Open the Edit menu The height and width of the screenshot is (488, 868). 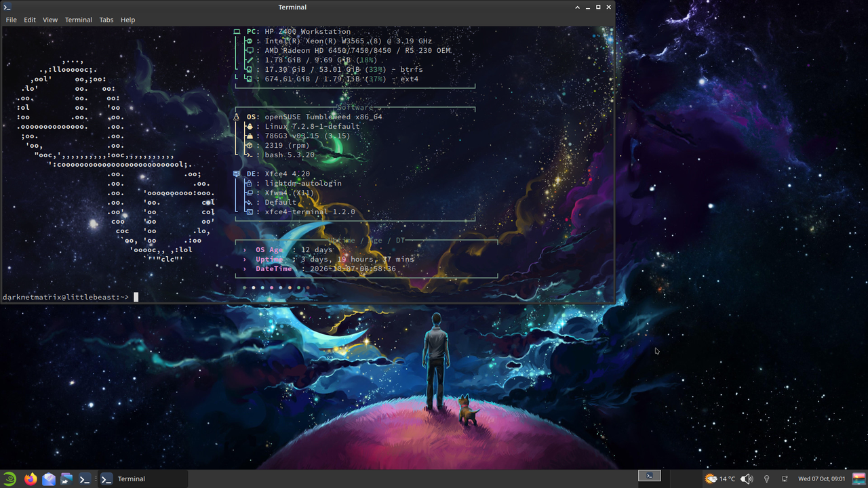30,20
